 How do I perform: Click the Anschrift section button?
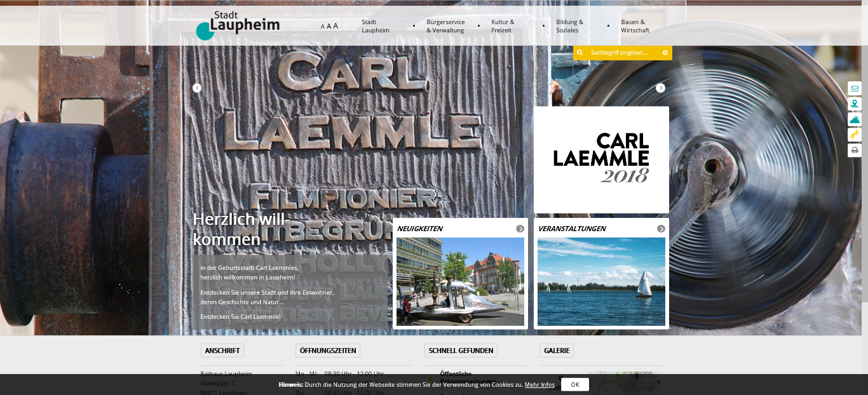pyautogui.click(x=222, y=351)
